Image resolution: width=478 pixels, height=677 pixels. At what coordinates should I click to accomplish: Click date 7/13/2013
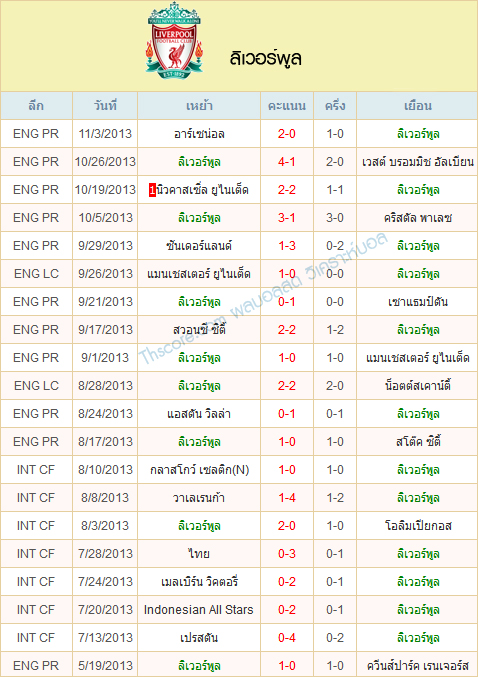pyautogui.click(x=105, y=638)
